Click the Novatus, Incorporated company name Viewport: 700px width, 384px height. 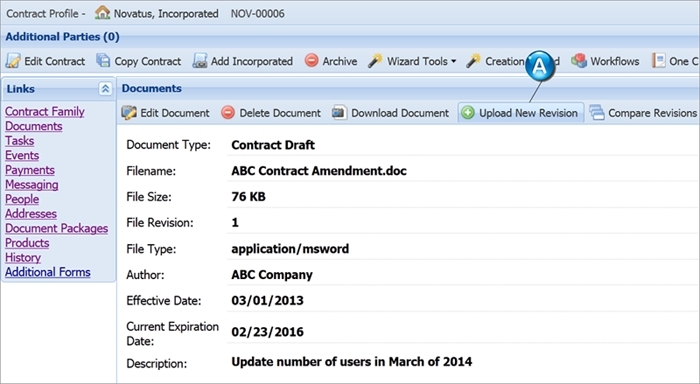coord(166,13)
